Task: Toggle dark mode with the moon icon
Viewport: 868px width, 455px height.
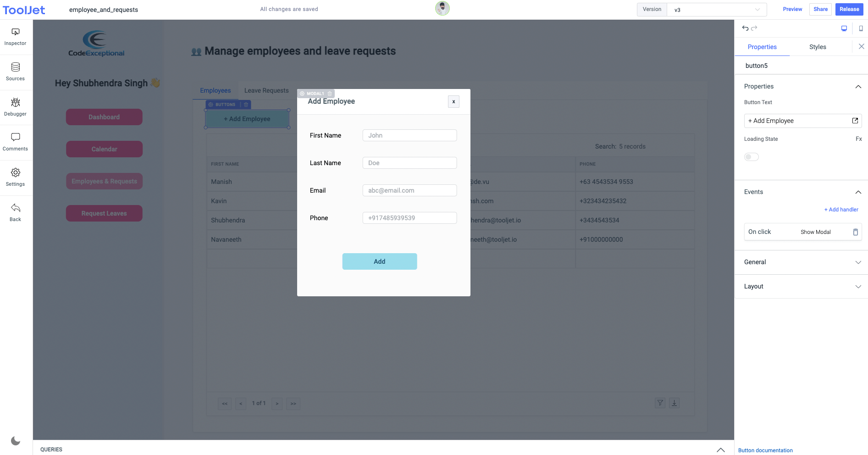Action: click(x=16, y=441)
